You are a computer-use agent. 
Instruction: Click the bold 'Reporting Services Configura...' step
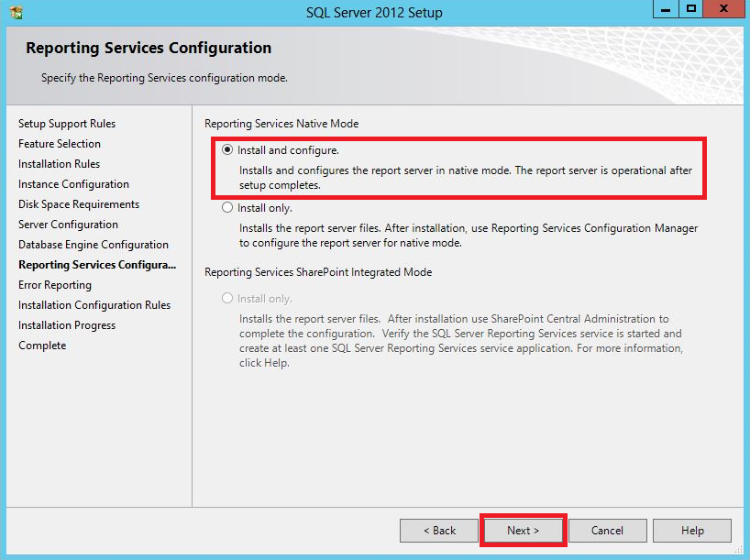(x=97, y=265)
